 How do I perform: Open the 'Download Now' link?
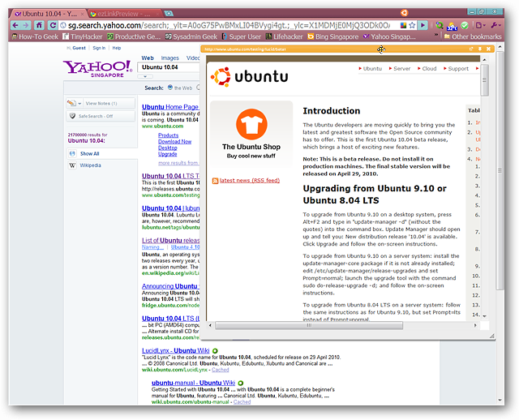pos(174,141)
